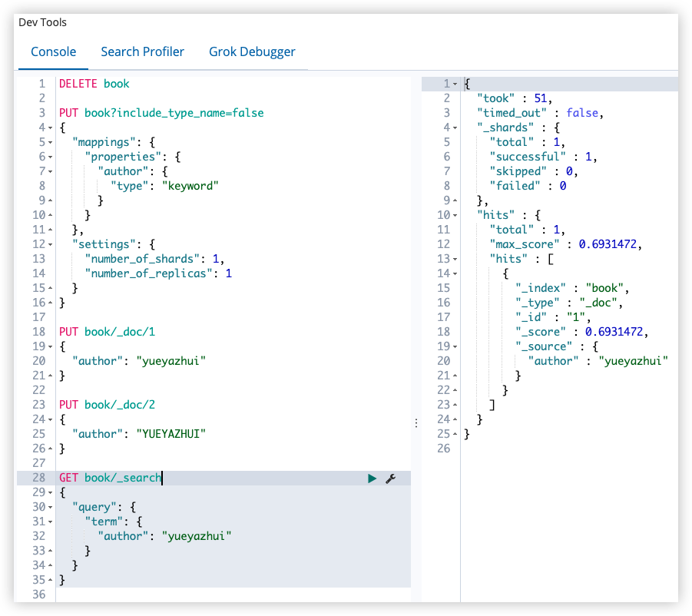Click the PUT book/_doc/2 request line
The height and width of the screenshot is (616, 692).
(x=108, y=405)
